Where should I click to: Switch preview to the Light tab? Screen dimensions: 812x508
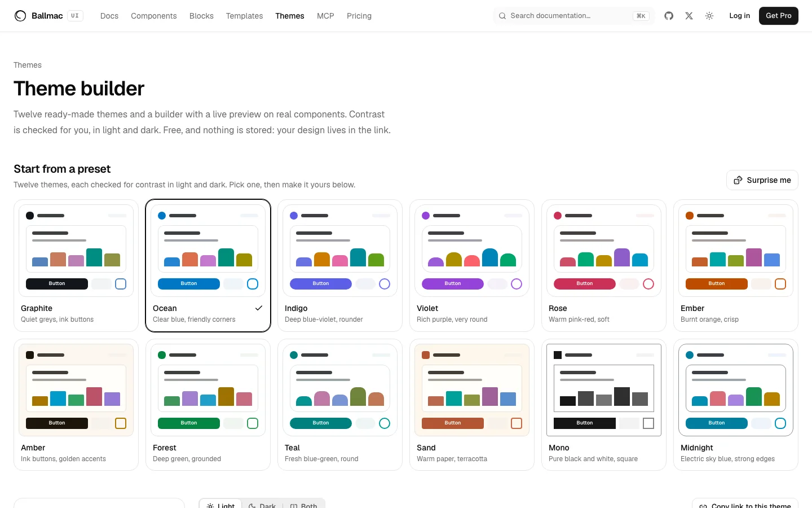pos(221,504)
